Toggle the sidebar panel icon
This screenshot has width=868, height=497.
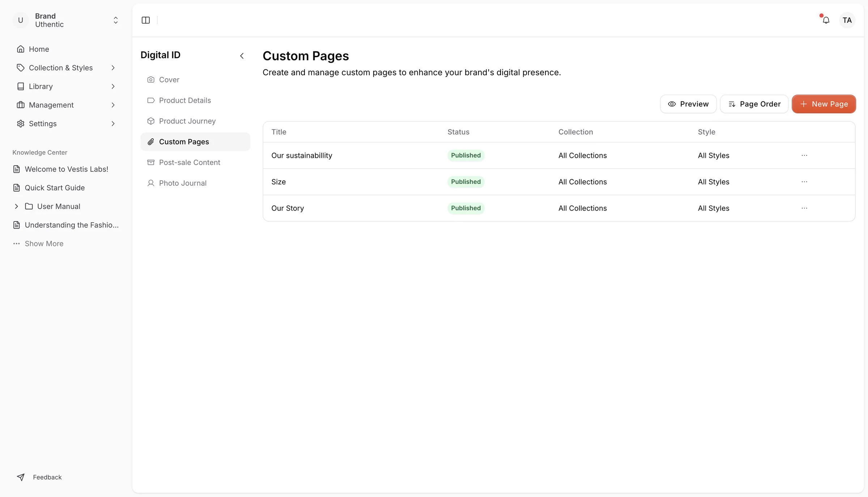point(146,20)
